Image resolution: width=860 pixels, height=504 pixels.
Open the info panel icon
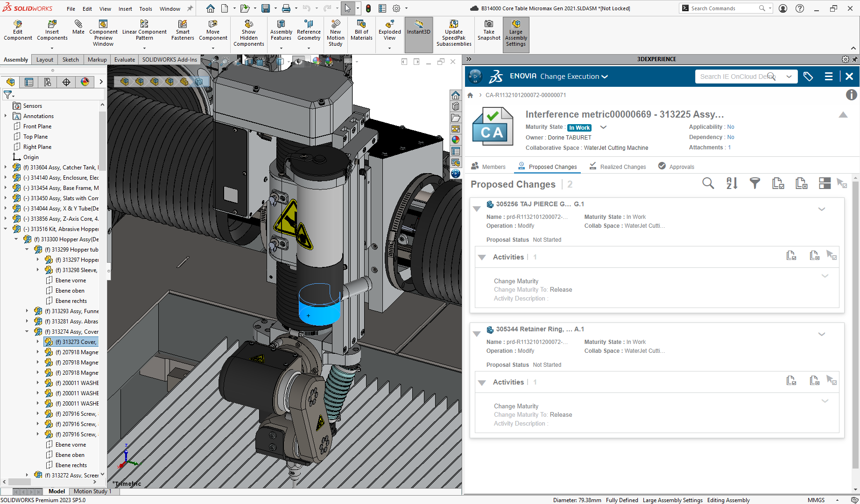point(852,95)
